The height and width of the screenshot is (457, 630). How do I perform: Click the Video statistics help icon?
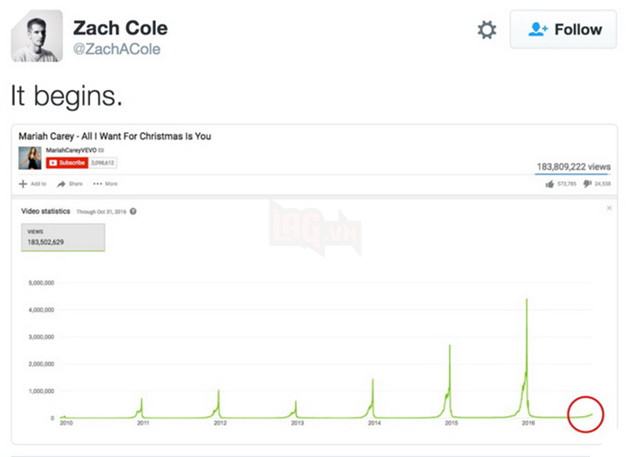pos(133,211)
